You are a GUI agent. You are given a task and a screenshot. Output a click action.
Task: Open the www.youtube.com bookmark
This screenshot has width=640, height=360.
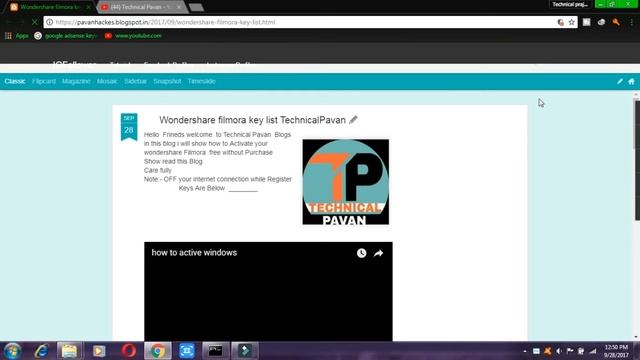[x=133, y=36]
